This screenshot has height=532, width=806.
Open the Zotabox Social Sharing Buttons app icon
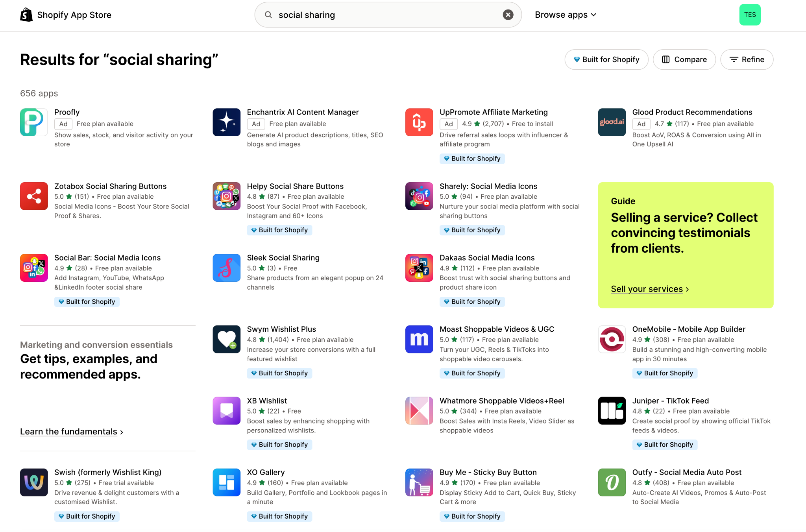(x=34, y=196)
